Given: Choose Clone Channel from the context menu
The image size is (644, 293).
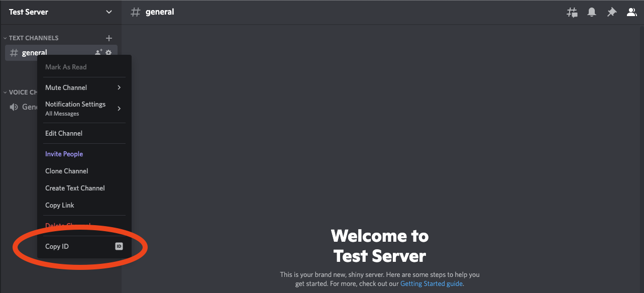Looking at the screenshot, I should pyautogui.click(x=66, y=171).
